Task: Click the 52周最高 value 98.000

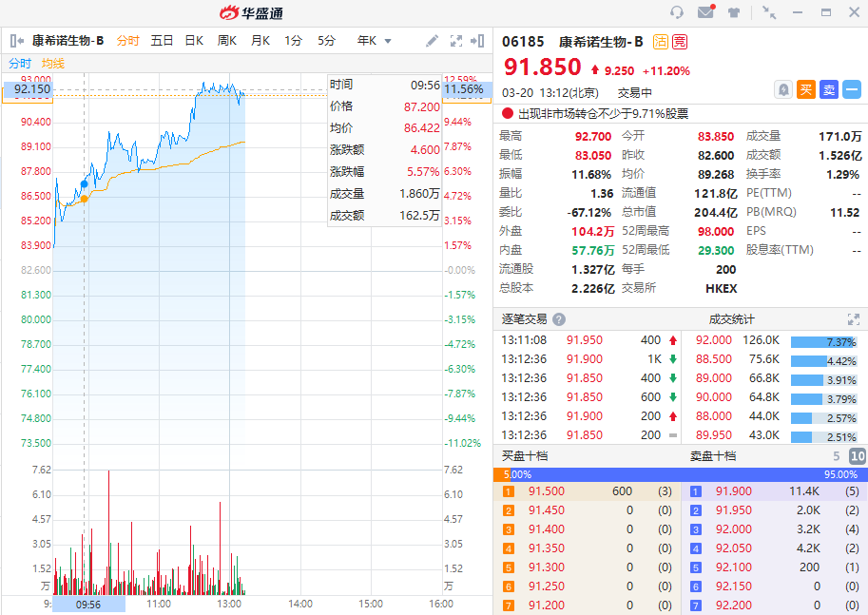Action: [716, 231]
